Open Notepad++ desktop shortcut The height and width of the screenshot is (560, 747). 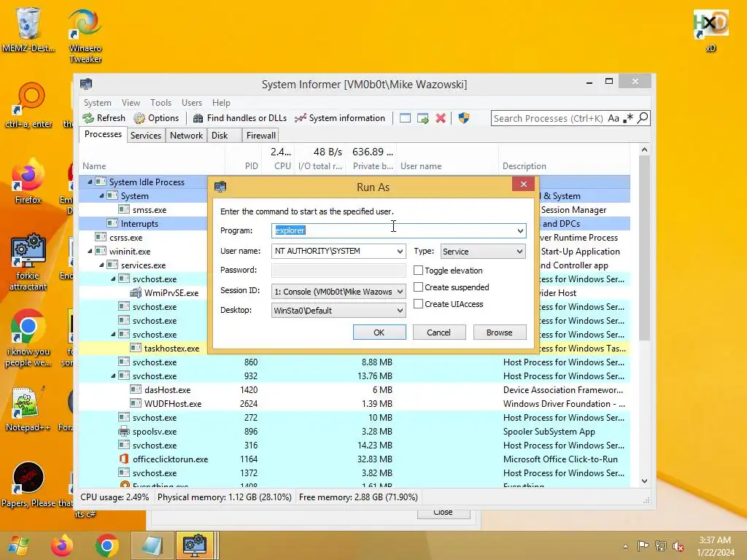(28, 408)
